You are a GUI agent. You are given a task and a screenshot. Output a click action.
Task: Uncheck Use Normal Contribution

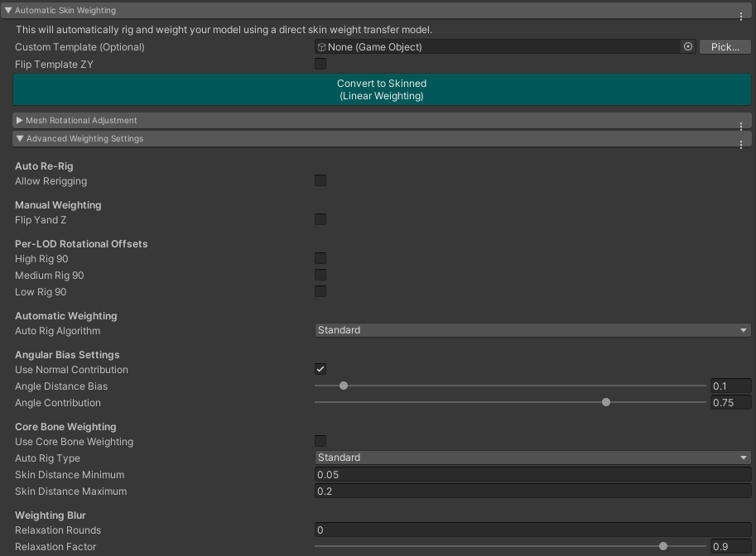click(320, 369)
